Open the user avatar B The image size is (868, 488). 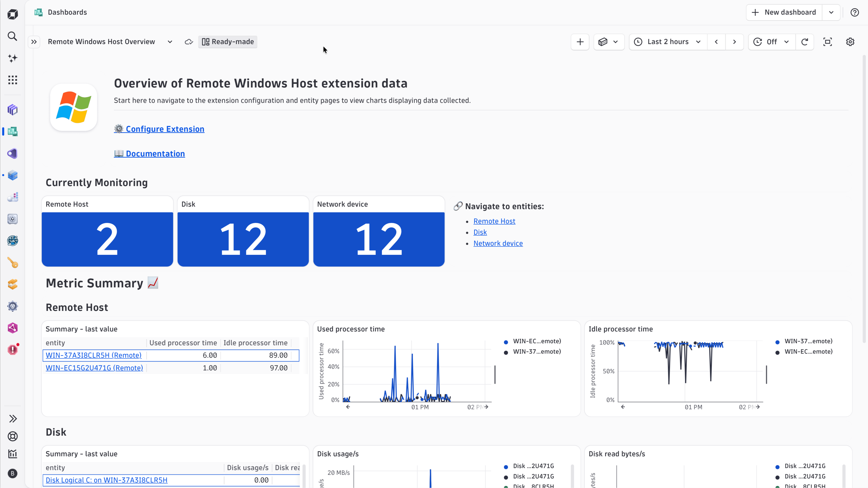[12, 474]
